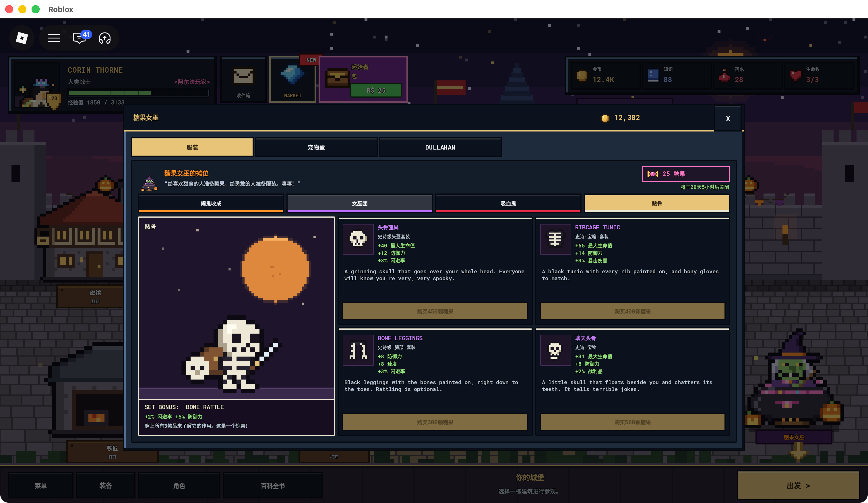868x503 pixels.
Task: Select the 闹鬼收成 costume set
Action: 211,203
